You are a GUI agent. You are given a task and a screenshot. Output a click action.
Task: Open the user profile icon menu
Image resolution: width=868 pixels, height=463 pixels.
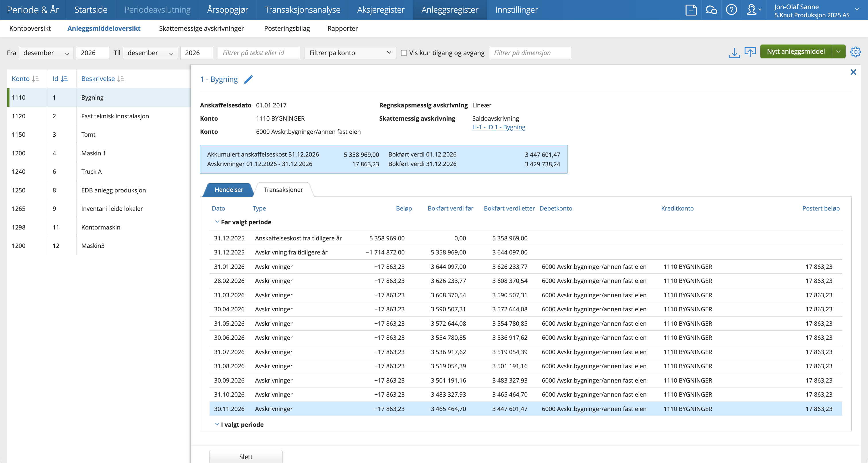(754, 10)
